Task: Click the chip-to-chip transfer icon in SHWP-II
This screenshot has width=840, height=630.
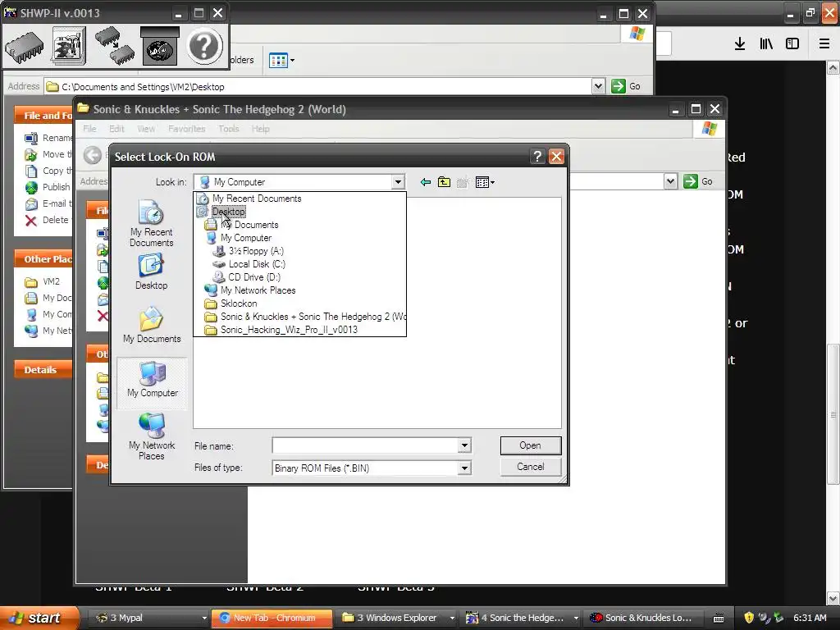Action: pyautogui.click(x=114, y=47)
